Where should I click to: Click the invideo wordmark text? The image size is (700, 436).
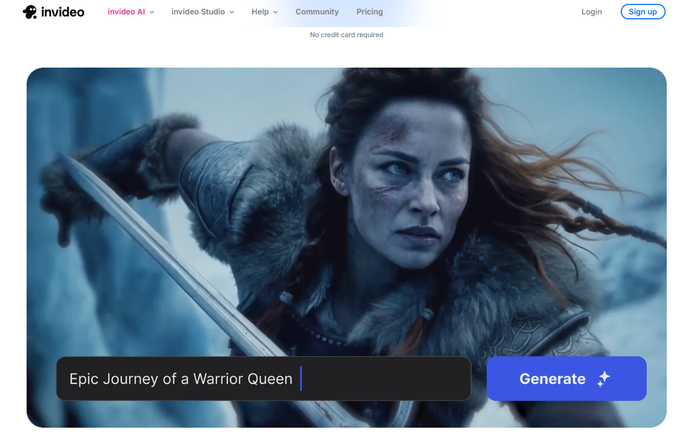[x=63, y=12]
